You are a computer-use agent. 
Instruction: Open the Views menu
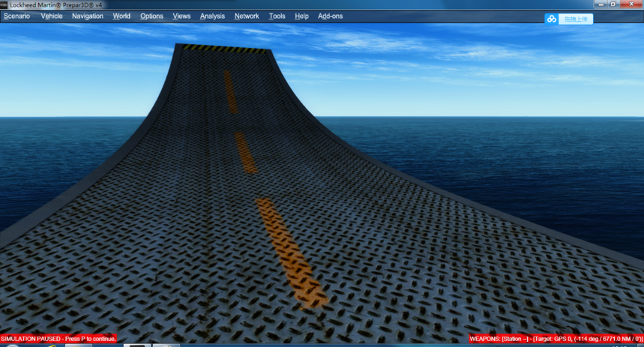[181, 16]
